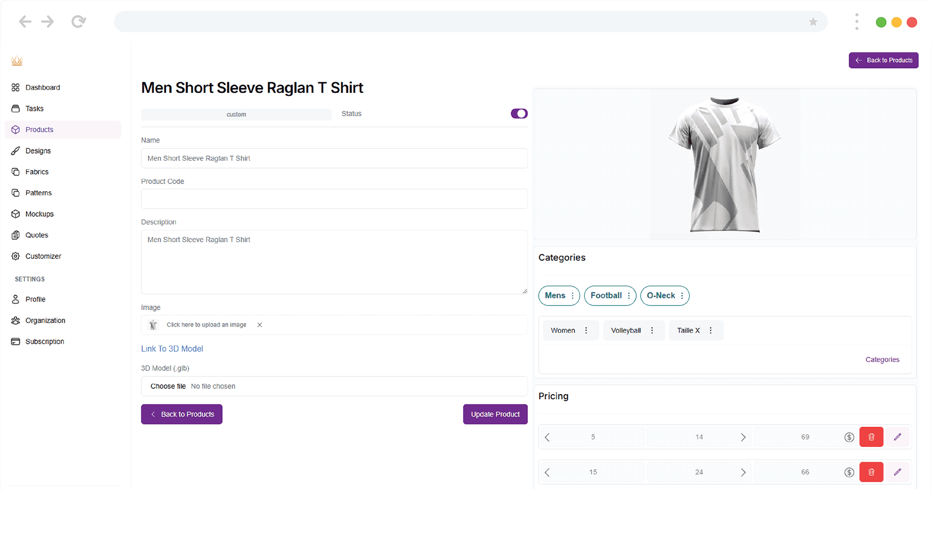Image resolution: width=934 pixels, height=560 pixels.
Task: Toggle the product Status switch
Action: pos(519,114)
